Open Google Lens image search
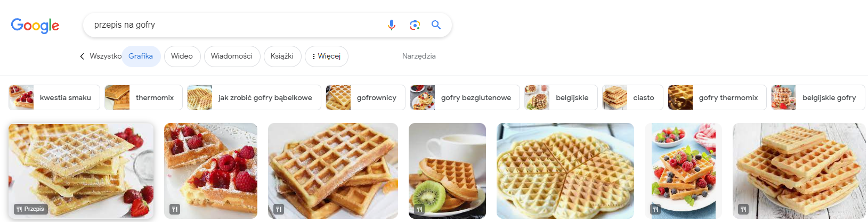 pyautogui.click(x=415, y=25)
